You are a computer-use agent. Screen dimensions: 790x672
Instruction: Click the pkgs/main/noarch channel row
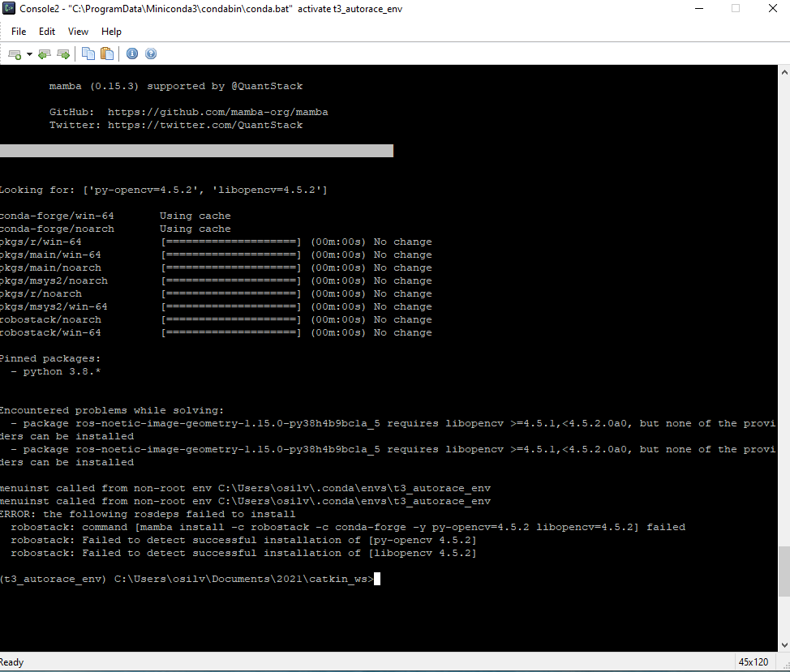point(216,268)
